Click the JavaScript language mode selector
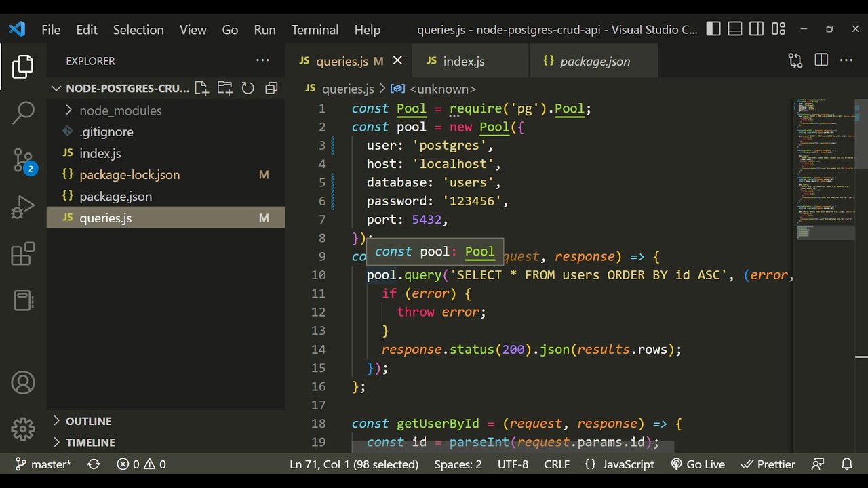 [627, 464]
